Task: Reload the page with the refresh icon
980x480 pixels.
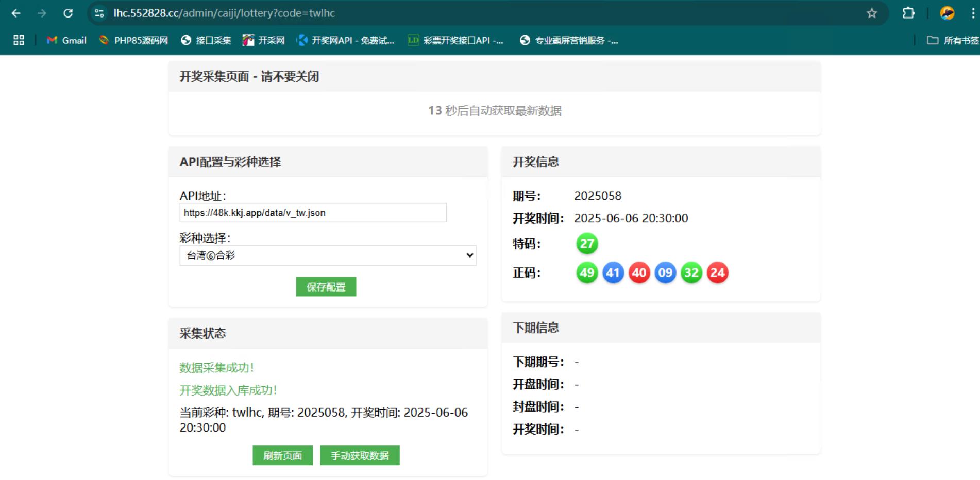Action: (x=68, y=13)
